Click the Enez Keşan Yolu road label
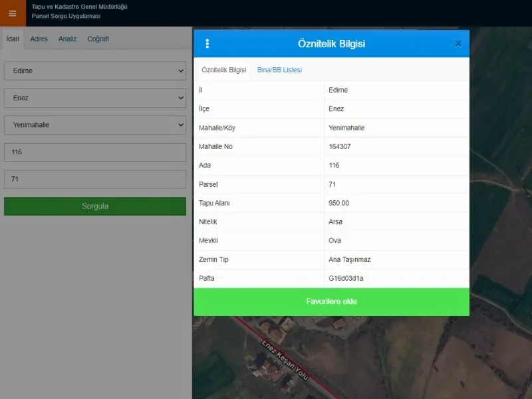This screenshot has width=532, height=399. coord(285,360)
